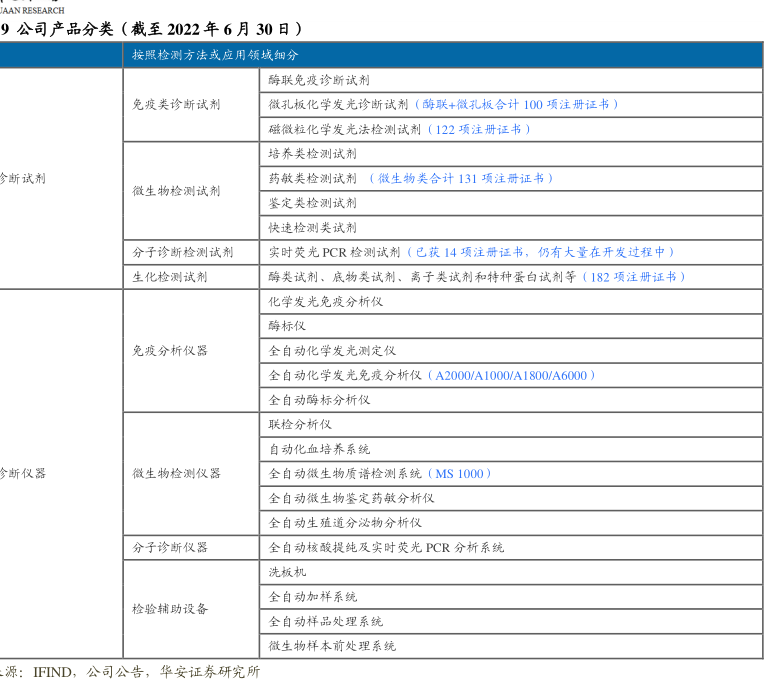Select 全自动核酸提纯及实时荧光 PCR 分析系统 row
Screen dimensions: 764x697
pyautogui.click(x=511, y=548)
